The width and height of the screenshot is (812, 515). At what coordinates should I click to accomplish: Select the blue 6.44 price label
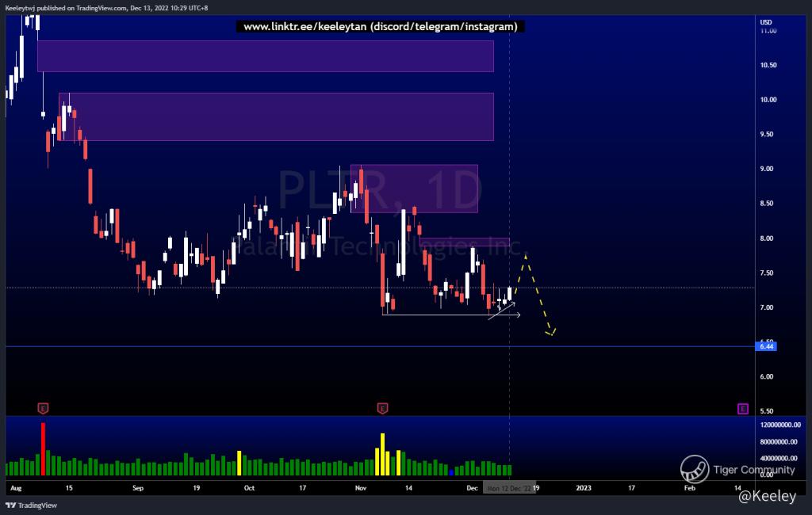767,346
